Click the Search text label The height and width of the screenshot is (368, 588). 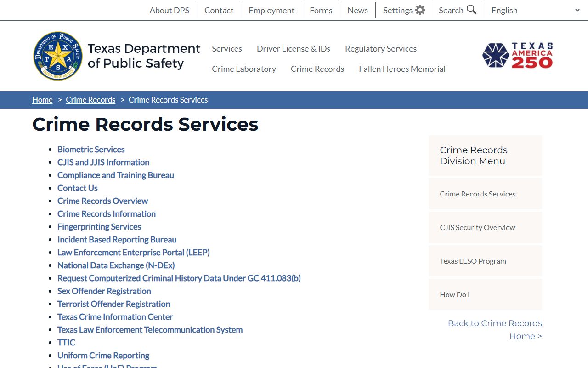[451, 10]
